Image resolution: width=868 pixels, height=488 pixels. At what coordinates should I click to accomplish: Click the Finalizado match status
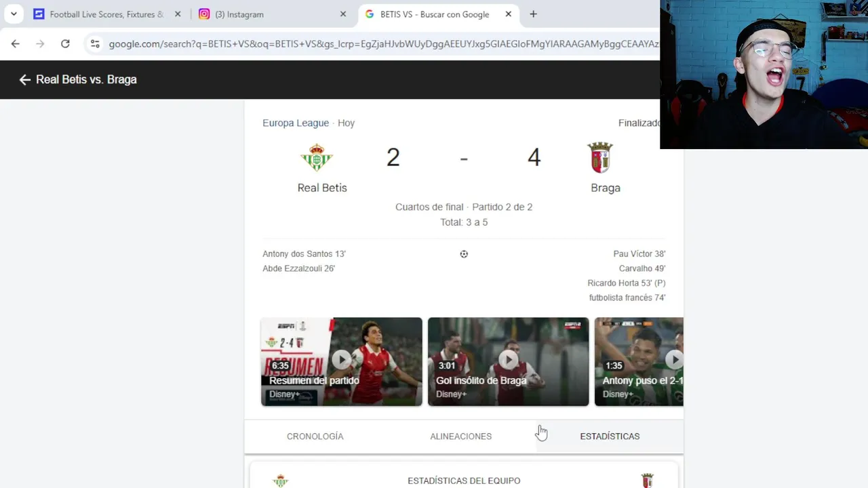click(x=639, y=123)
